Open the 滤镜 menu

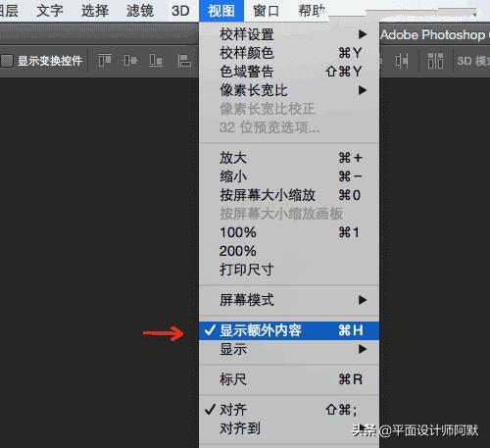click(x=140, y=11)
